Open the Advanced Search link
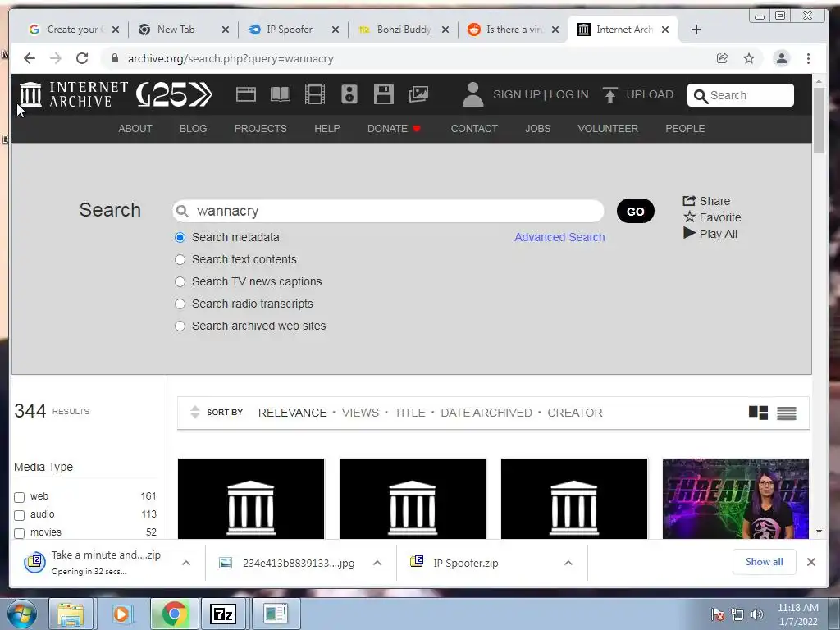This screenshot has height=630, width=840. point(559,237)
